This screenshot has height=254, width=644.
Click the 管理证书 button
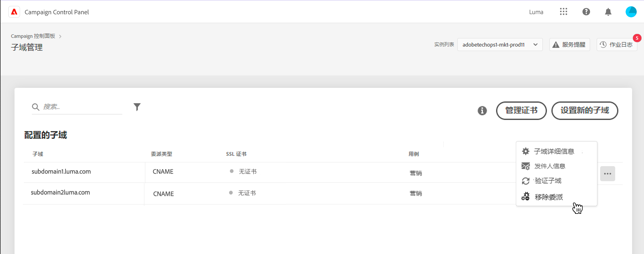tap(521, 111)
